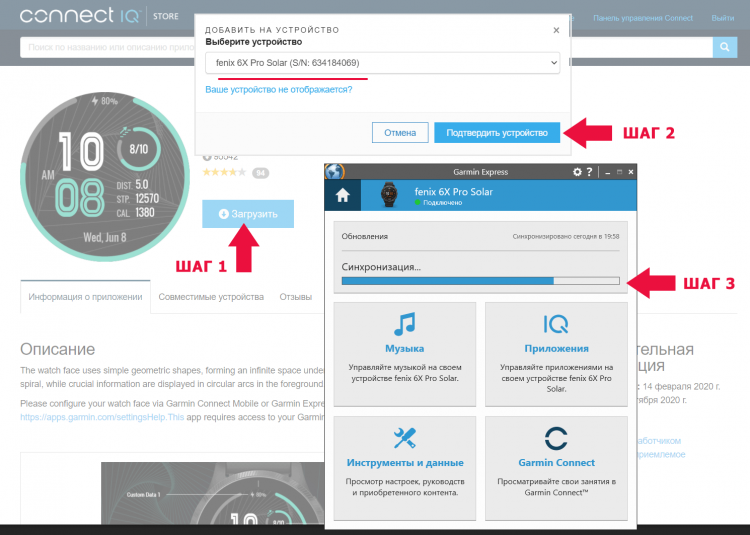Click the blue search magnifier button
750x535 pixels.
click(x=725, y=47)
